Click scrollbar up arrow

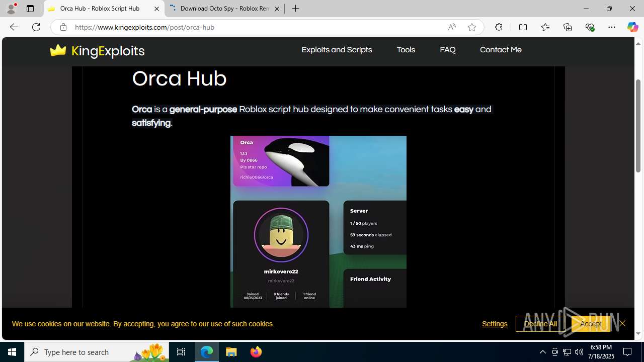coord(638,43)
